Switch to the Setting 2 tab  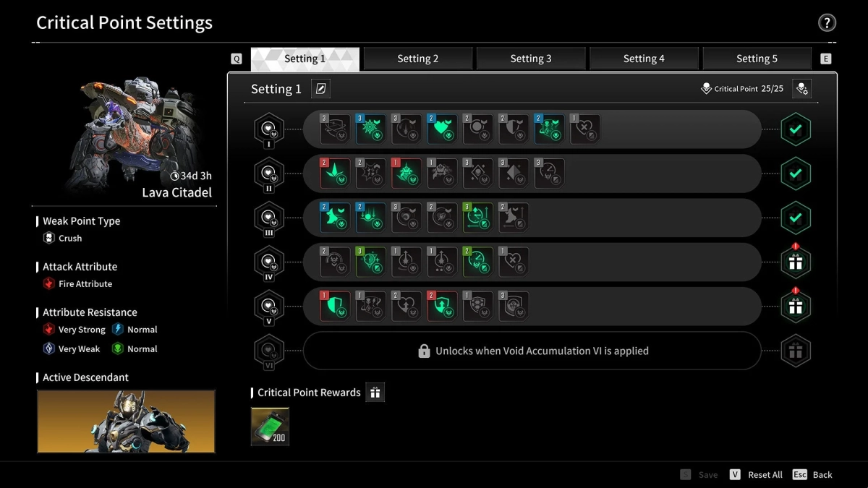[418, 59]
